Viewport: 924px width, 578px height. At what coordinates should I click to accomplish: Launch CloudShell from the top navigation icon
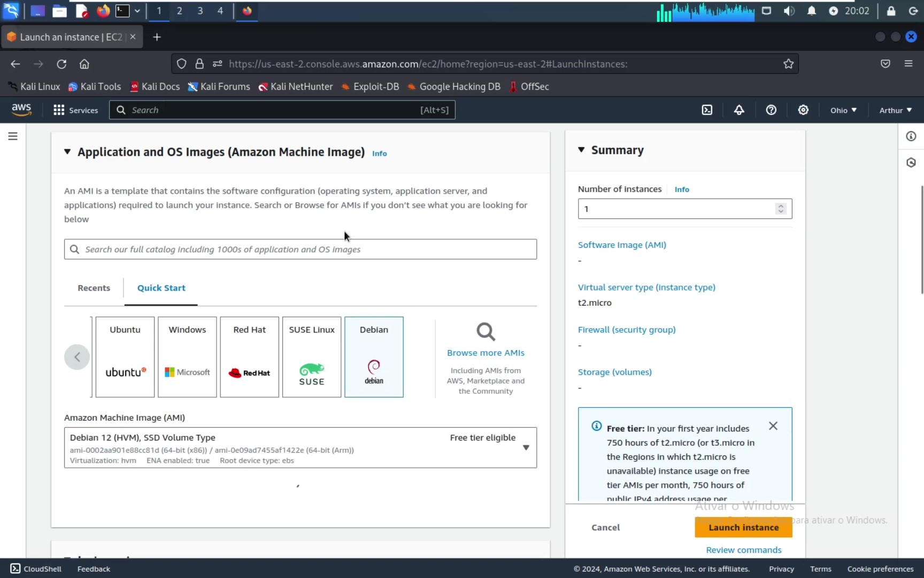[707, 110]
